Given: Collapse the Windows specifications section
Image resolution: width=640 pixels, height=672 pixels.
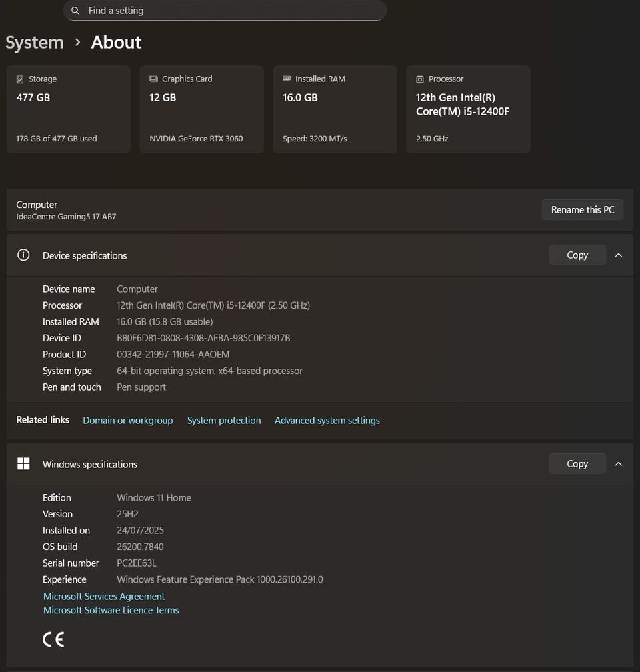Looking at the screenshot, I should [x=619, y=464].
